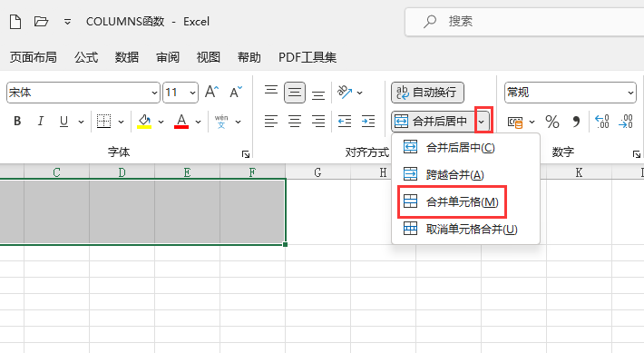
Task: Open the 字体 group dialog launcher
Action: tap(246, 154)
